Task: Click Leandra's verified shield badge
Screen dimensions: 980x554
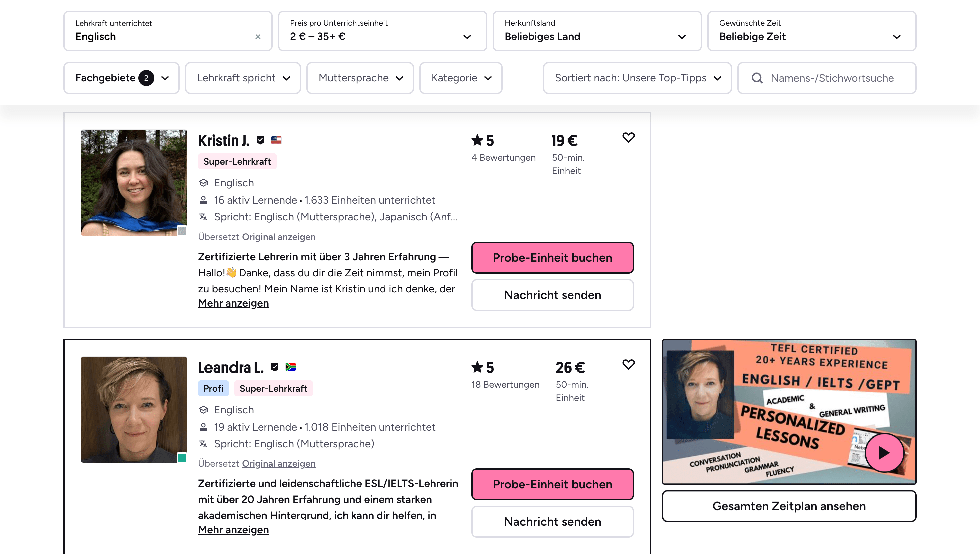Action: click(274, 367)
